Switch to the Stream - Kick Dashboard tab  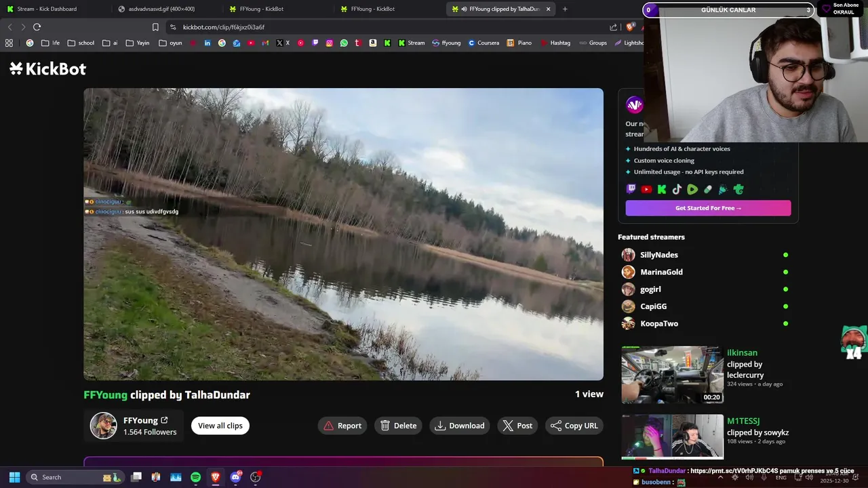click(x=54, y=9)
